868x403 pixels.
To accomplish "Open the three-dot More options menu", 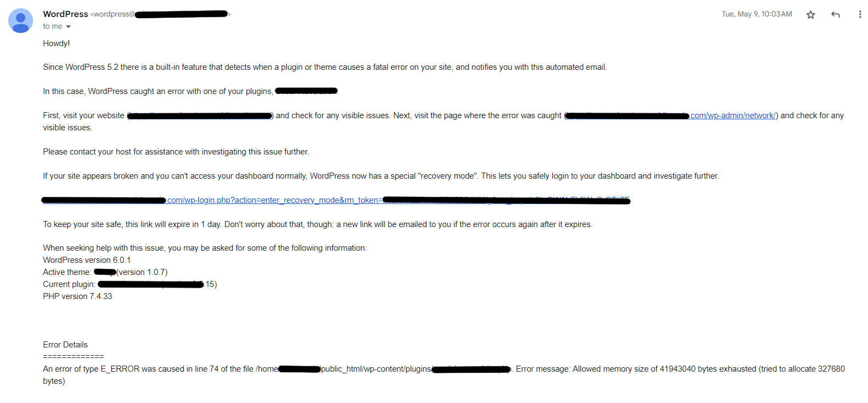I will pos(860,15).
